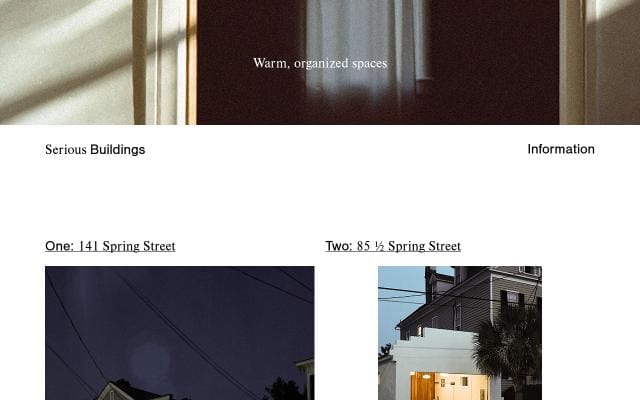
Task: Click the word 'Serious' in the header
Action: pos(66,150)
